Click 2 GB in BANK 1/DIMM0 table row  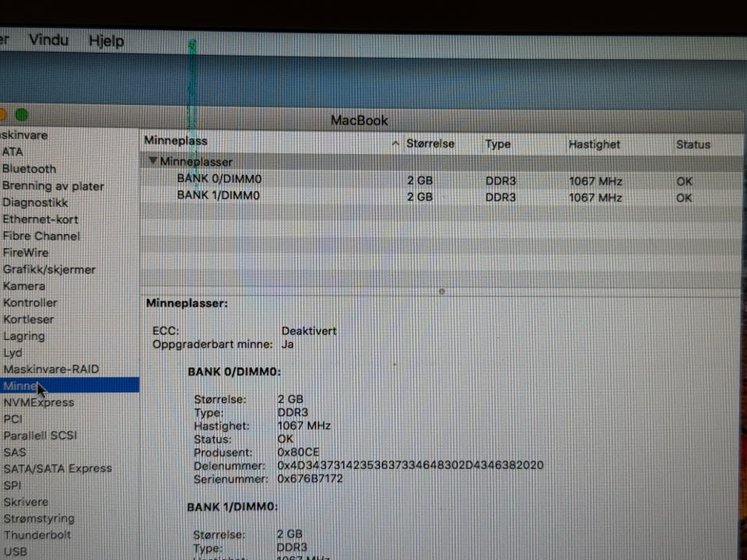pyautogui.click(x=419, y=197)
